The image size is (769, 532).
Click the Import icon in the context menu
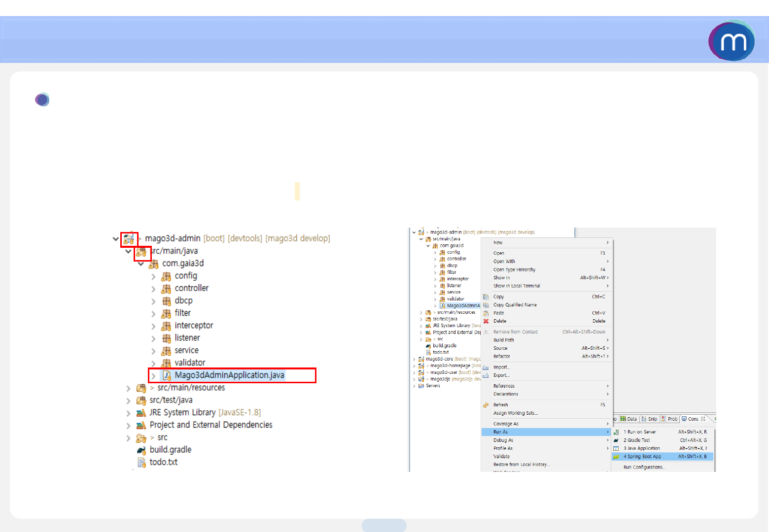486,367
